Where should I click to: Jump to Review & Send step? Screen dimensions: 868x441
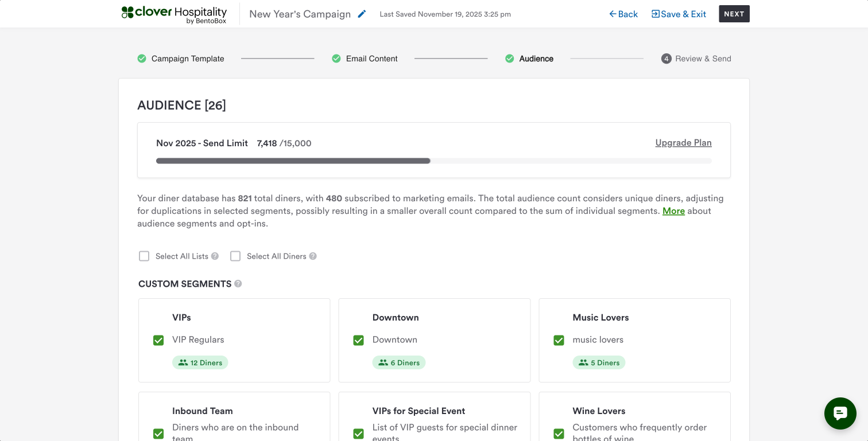pyautogui.click(x=703, y=58)
